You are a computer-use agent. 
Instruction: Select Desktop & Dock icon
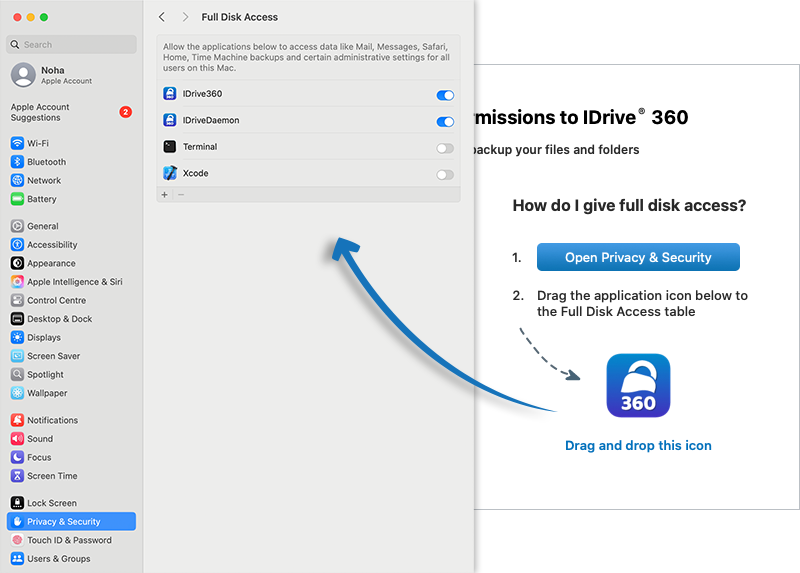(x=17, y=319)
